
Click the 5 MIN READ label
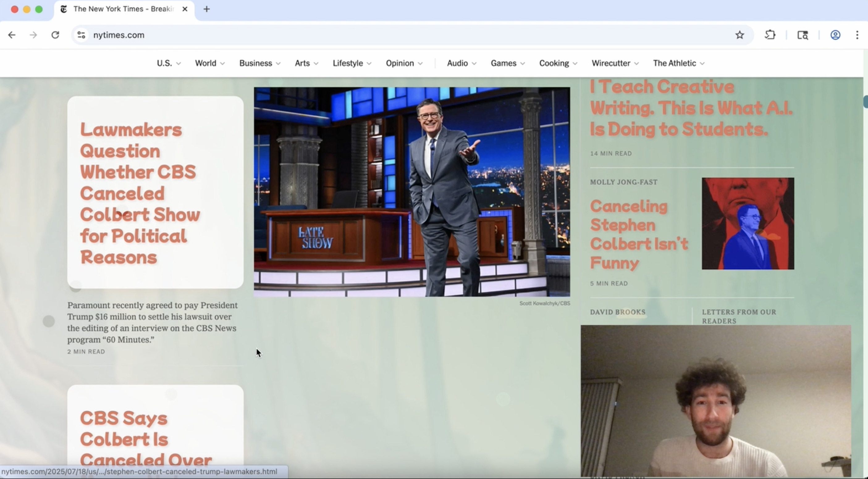click(x=609, y=283)
